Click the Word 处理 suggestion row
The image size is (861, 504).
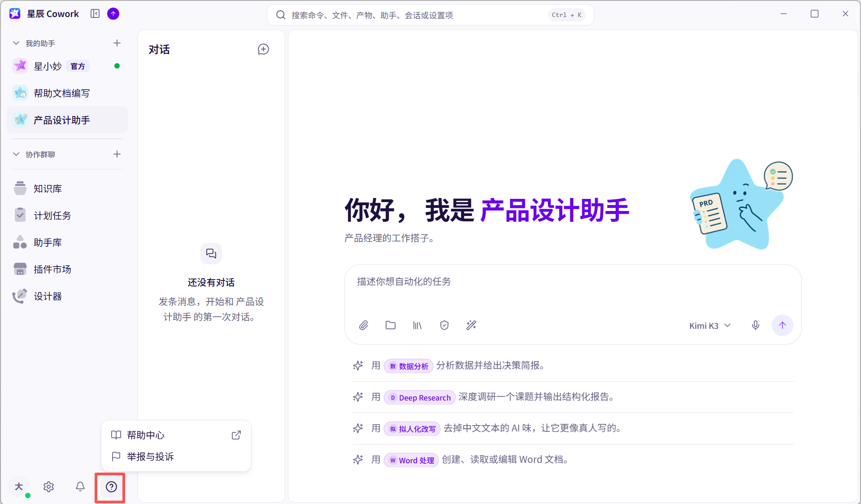[x=573, y=460]
